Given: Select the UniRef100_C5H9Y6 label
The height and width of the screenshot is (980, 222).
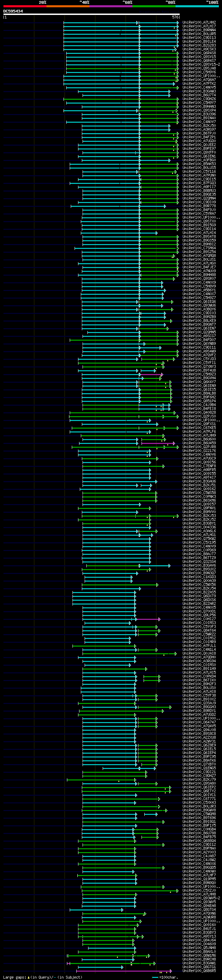Looking at the screenshot, I should point(199,72).
